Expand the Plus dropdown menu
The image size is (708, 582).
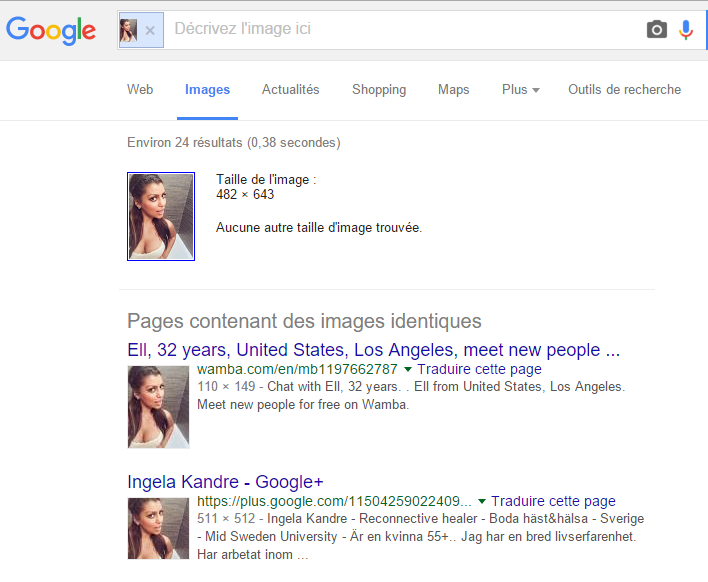[x=521, y=89]
